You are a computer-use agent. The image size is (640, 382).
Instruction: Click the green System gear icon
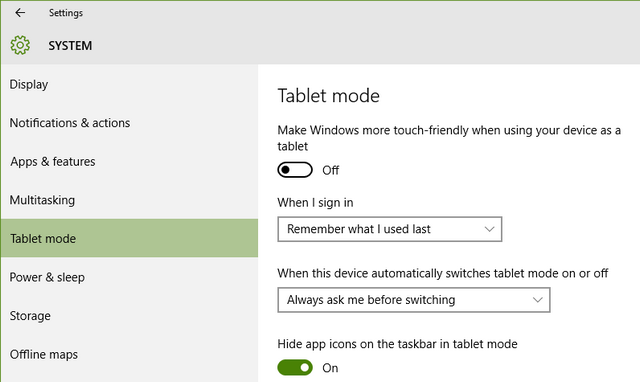pos(20,45)
